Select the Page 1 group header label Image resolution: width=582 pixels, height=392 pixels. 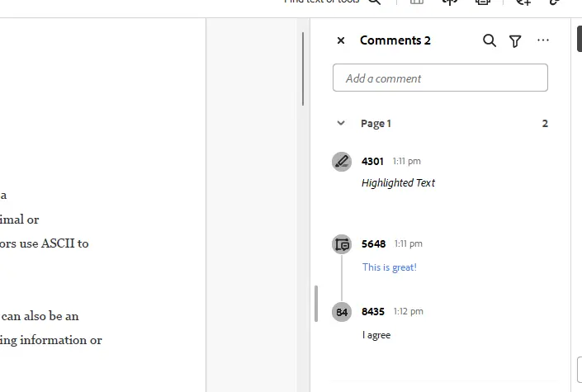[376, 123]
